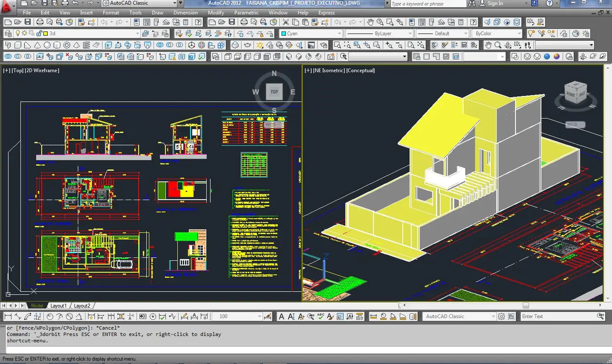Open the layer selection dropdown showing 3d
Image resolution: width=612 pixels, height=364 pixels.
click(x=138, y=33)
